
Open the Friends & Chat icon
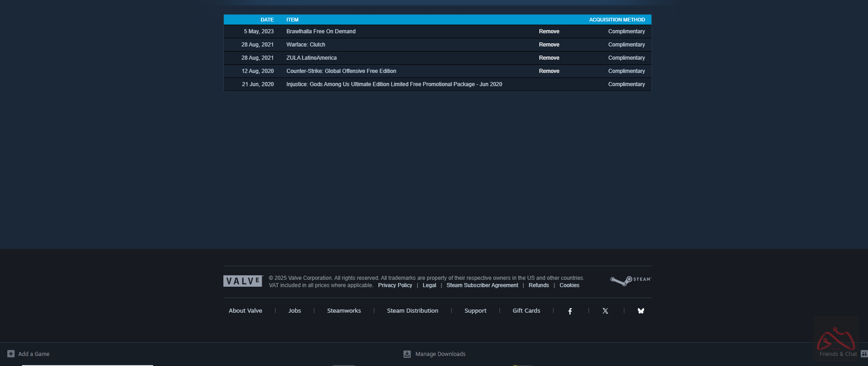coord(863,354)
